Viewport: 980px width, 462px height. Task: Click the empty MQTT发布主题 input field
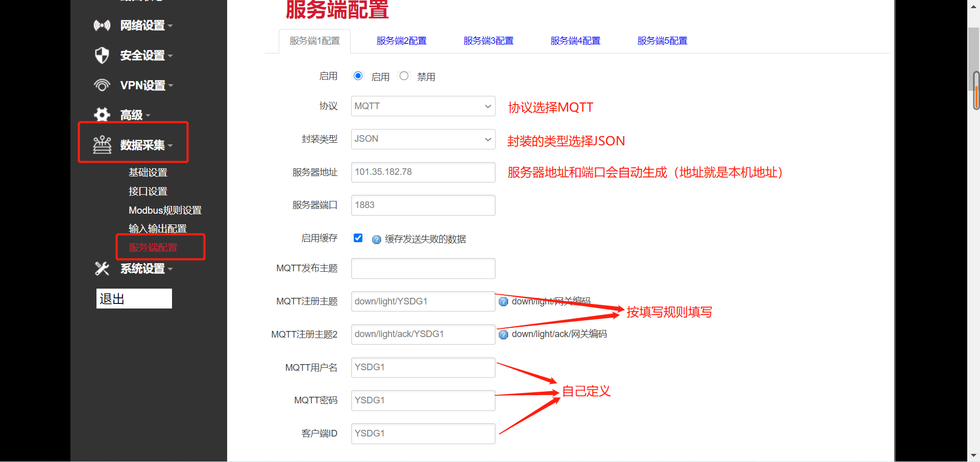pos(423,268)
